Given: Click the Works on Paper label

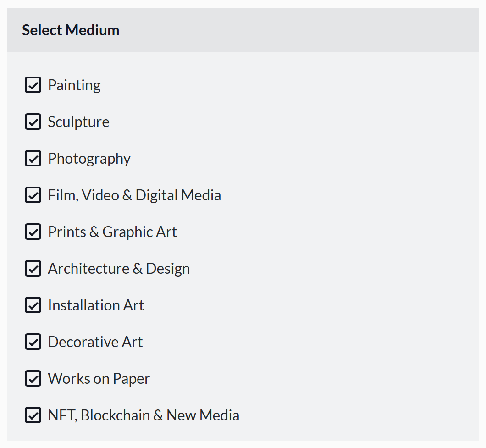Looking at the screenshot, I should (x=99, y=379).
